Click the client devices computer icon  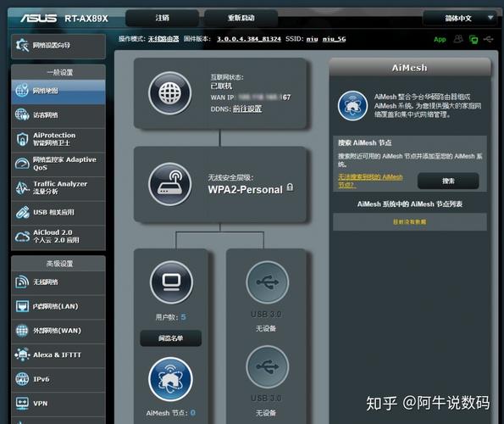tap(171, 282)
